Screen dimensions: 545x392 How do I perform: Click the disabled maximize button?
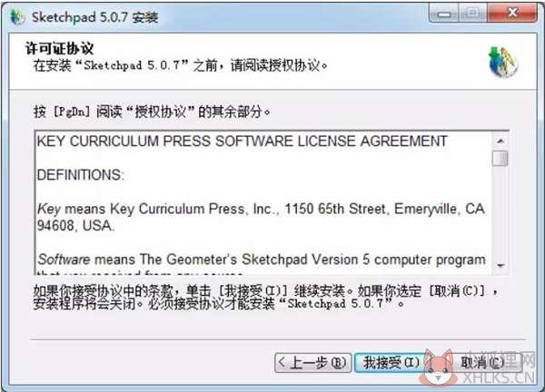(472, 14)
